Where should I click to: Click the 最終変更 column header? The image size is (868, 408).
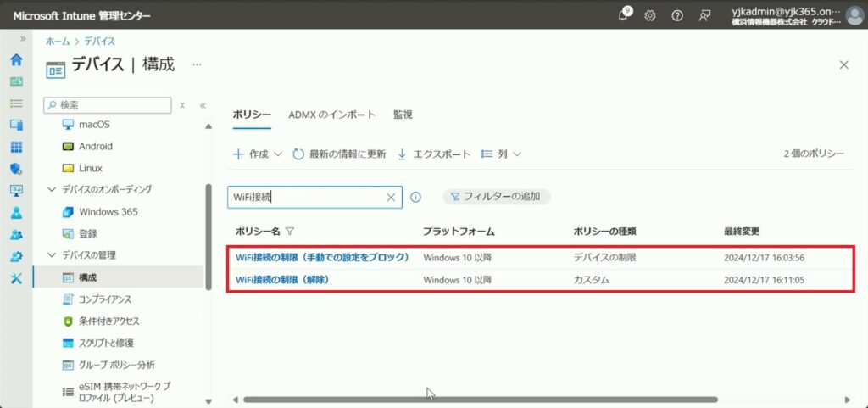point(742,232)
